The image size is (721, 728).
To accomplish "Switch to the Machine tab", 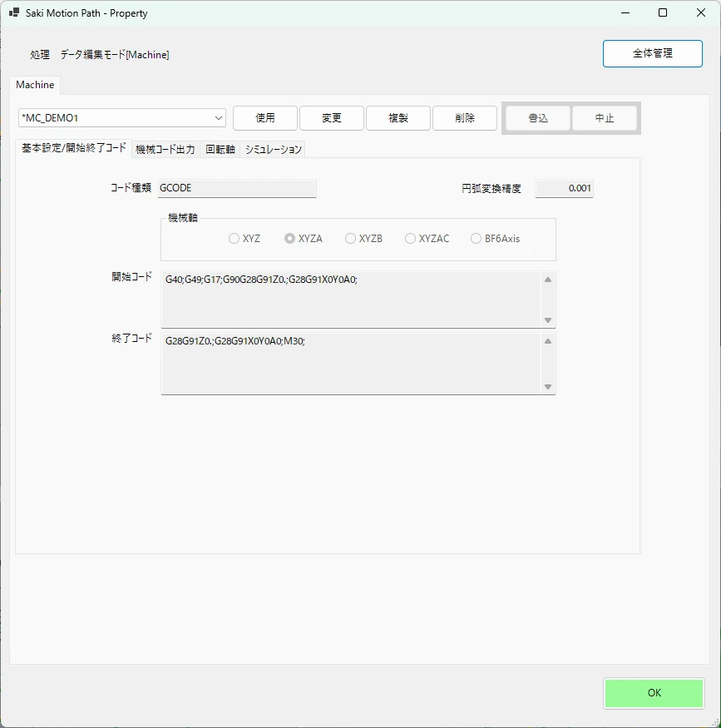I will pos(35,85).
